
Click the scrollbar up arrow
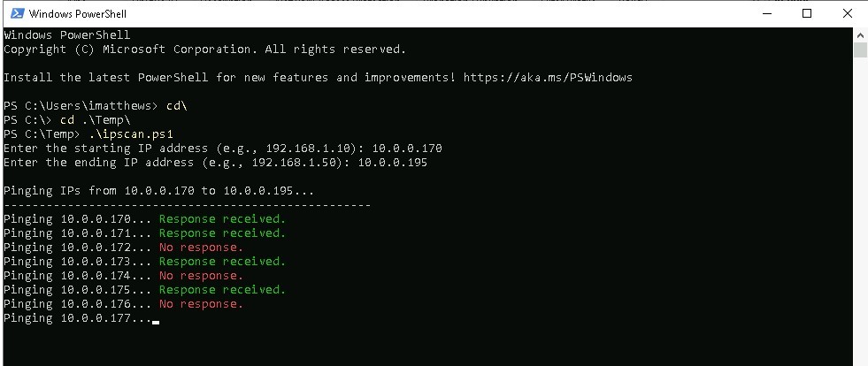coord(860,34)
